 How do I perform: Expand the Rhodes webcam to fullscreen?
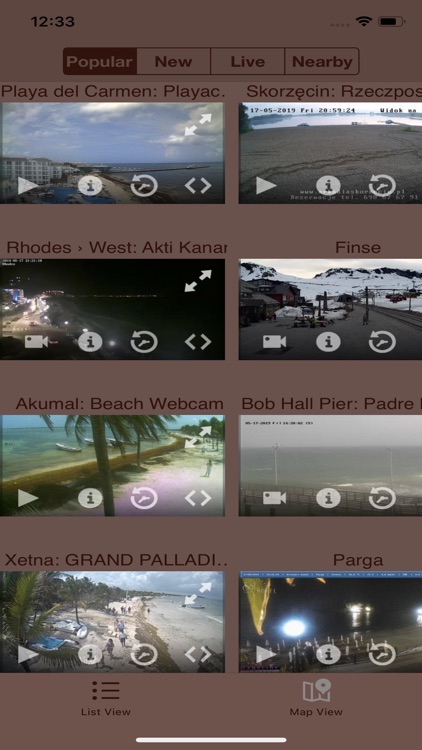tap(198, 281)
